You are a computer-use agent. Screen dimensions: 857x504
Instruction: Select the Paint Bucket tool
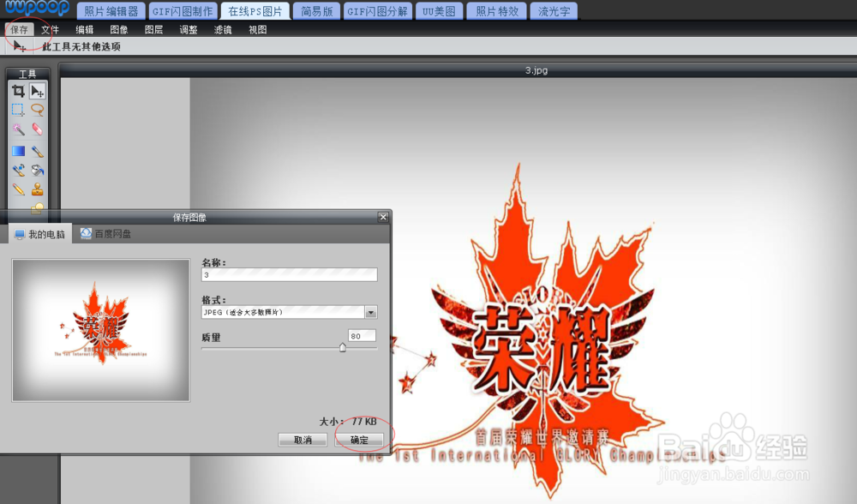pyautogui.click(x=37, y=170)
